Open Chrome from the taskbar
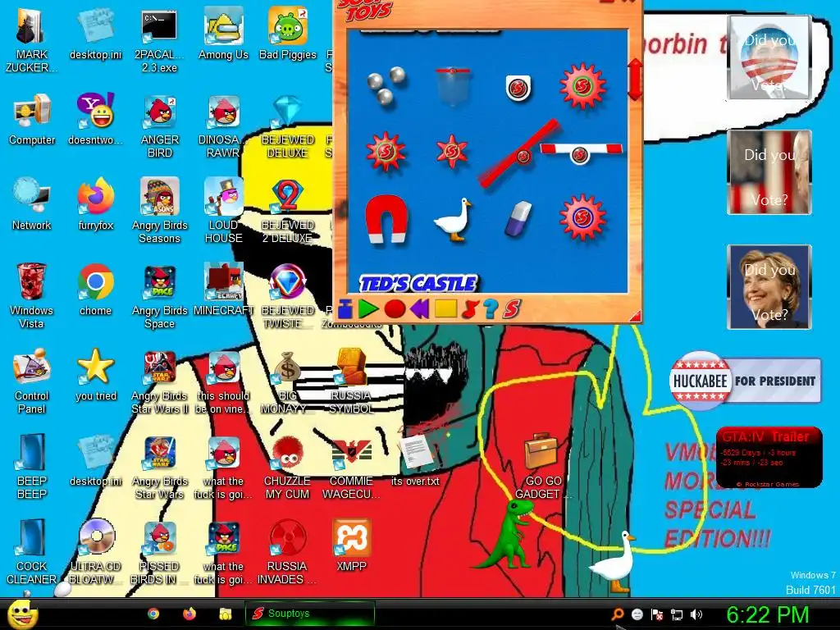Image resolution: width=840 pixels, height=630 pixels. [x=153, y=614]
